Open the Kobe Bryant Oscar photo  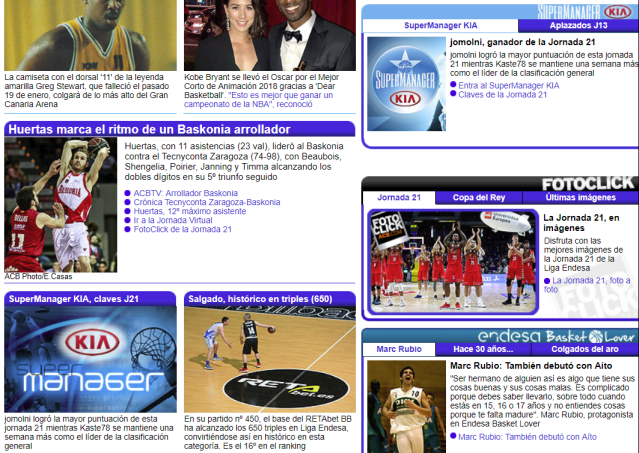click(270, 35)
